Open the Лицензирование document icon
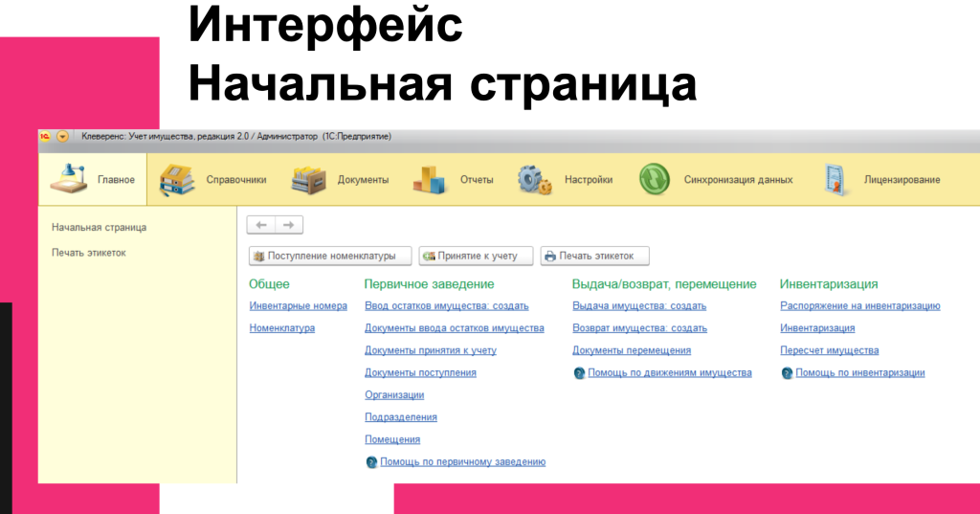 coord(835,179)
